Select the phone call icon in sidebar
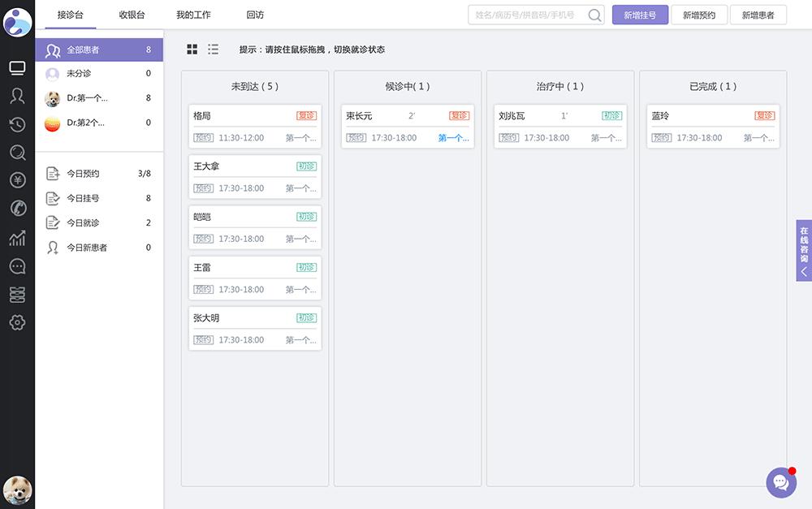Screen dimensions: 812x509 tap(17, 208)
